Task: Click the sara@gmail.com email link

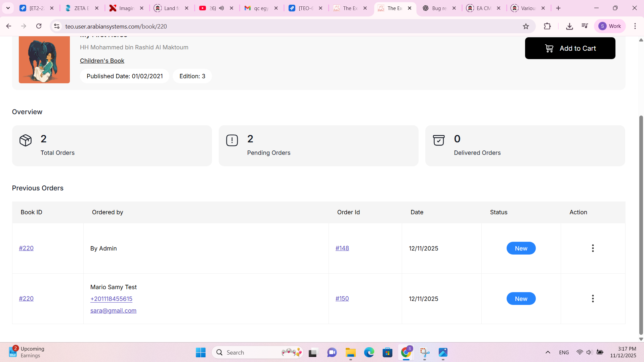Action: [x=113, y=311]
